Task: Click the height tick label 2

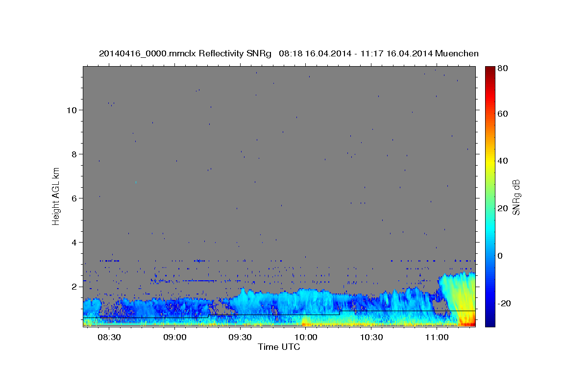Action: 75,287
